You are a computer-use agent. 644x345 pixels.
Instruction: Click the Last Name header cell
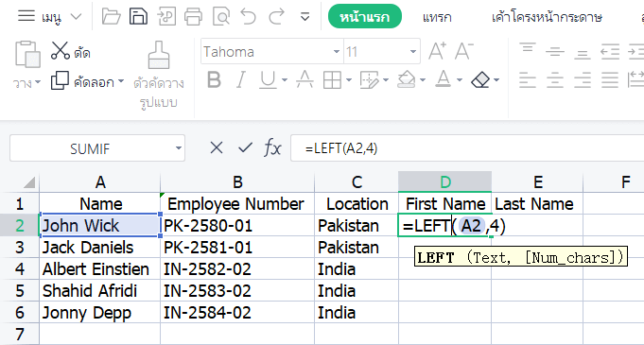pos(537,204)
